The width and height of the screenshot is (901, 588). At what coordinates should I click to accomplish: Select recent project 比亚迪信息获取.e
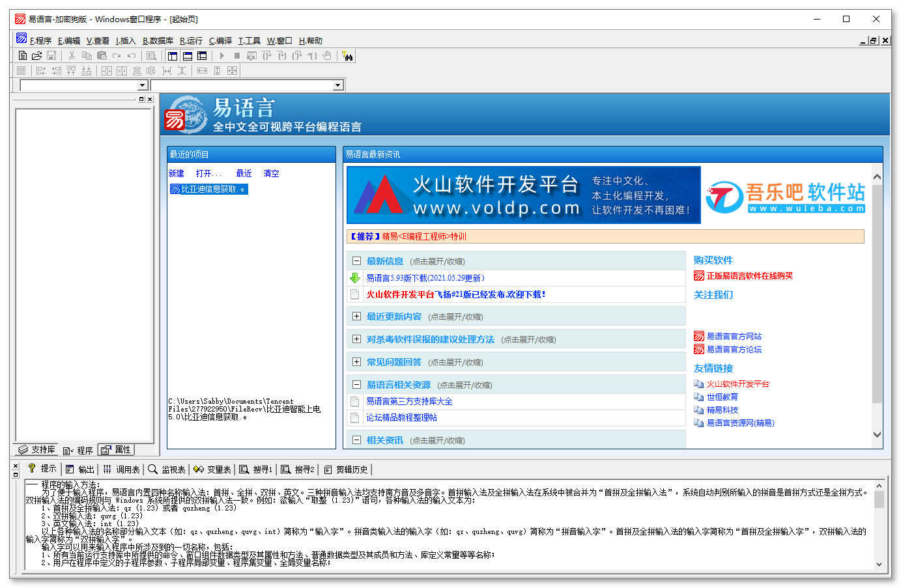coord(208,189)
